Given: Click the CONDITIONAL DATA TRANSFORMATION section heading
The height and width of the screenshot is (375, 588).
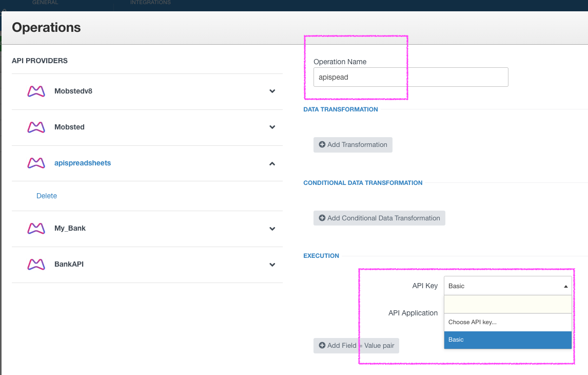Looking at the screenshot, I should click(363, 183).
